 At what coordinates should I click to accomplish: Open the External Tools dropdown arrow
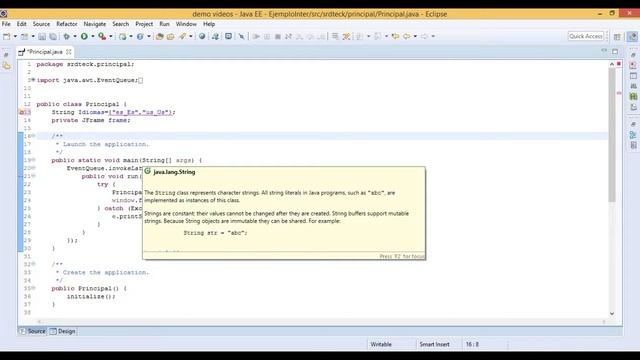111,36
